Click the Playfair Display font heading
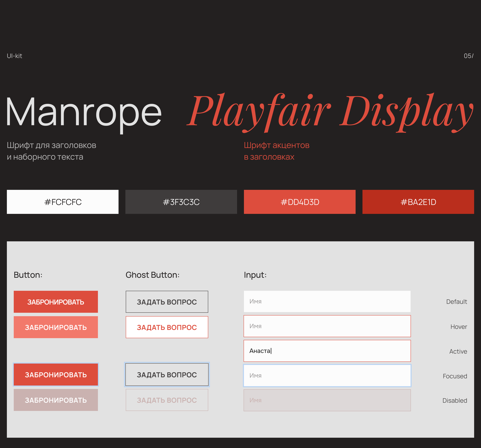The width and height of the screenshot is (481, 448). (x=330, y=112)
